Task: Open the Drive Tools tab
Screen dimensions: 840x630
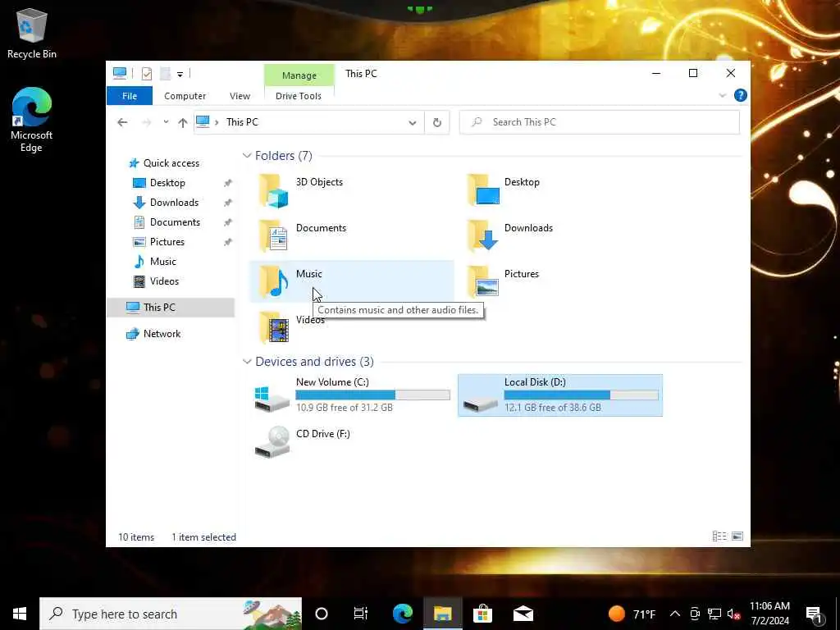Action: (299, 96)
